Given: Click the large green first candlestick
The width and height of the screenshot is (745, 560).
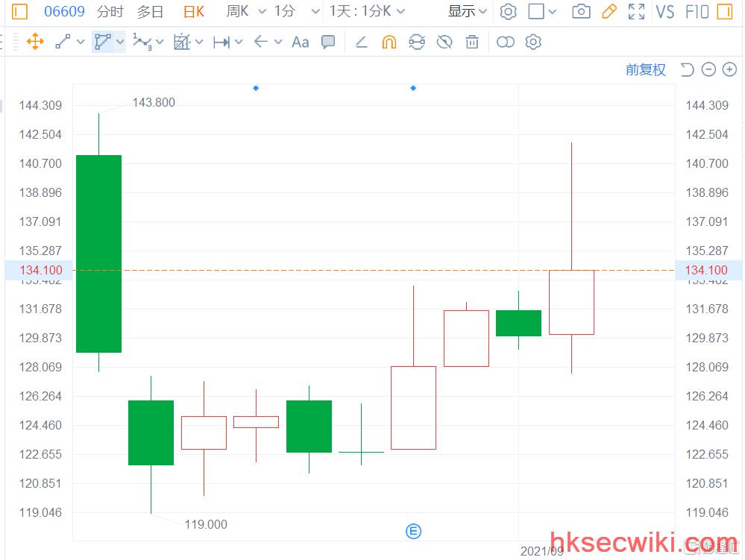Looking at the screenshot, I should pyautogui.click(x=99, y=254).
